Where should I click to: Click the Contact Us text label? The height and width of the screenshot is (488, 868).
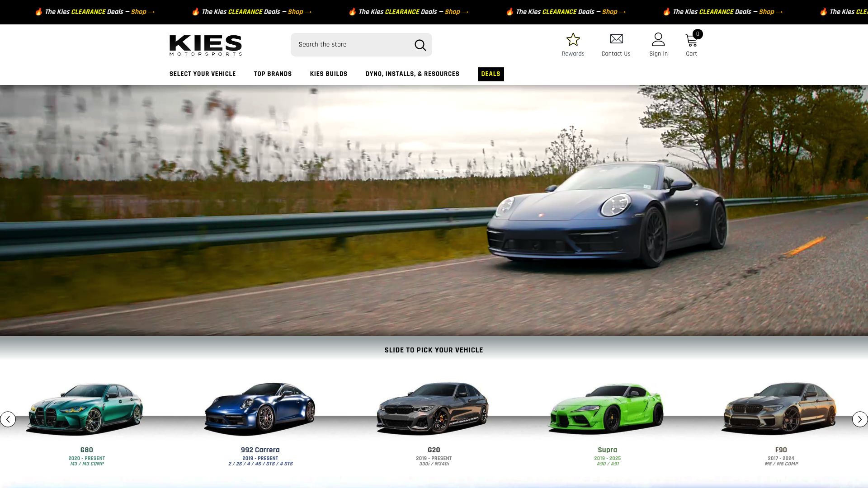coord(616,54)
